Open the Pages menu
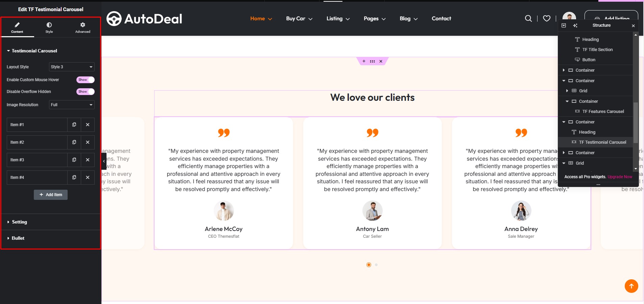The height and width of the screenshot is (304, 644). 375,19
